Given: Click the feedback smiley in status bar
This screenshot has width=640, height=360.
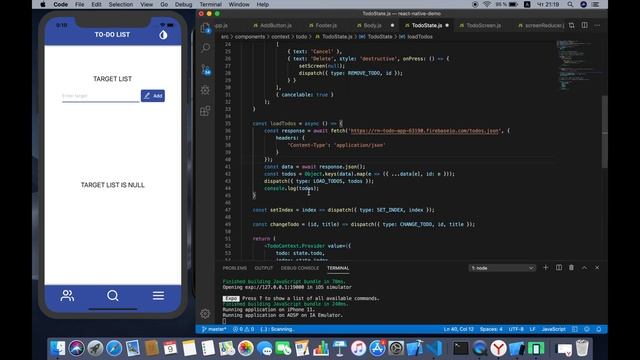Looking at the screenshot, I should pos(587,329).
